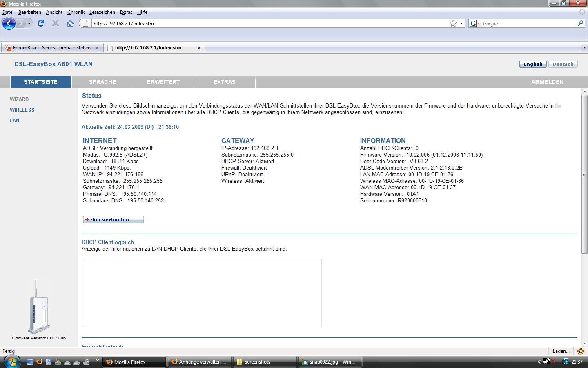Click the third quick launch icon
The width and height of the screenshot is (588, 368).
[49, 362]
